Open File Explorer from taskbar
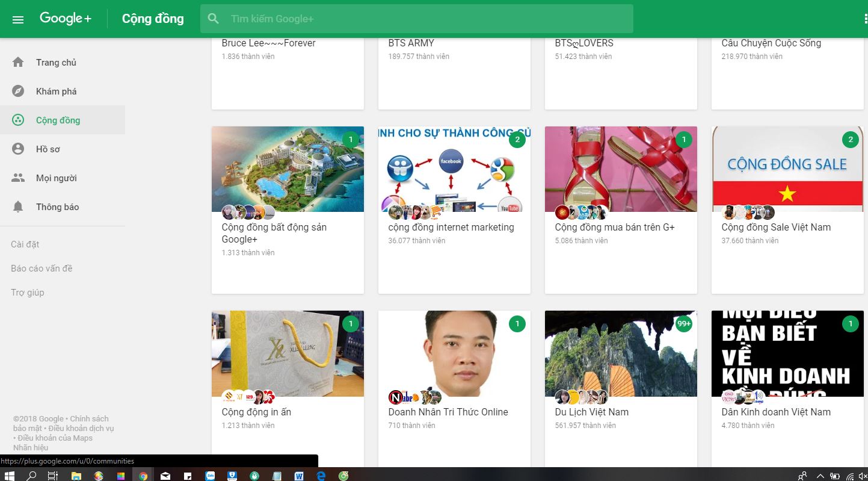Screen dimensions: 868x481 pos(76,476)
